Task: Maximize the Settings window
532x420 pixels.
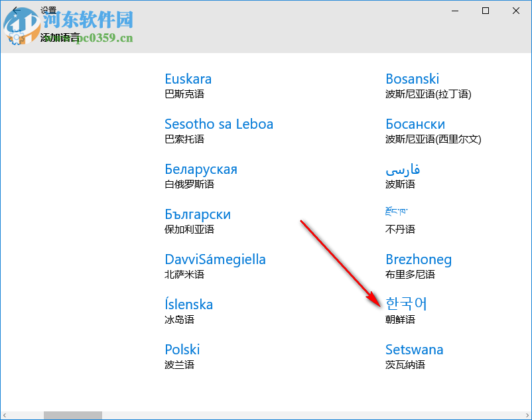Action: tap(486, 11)
